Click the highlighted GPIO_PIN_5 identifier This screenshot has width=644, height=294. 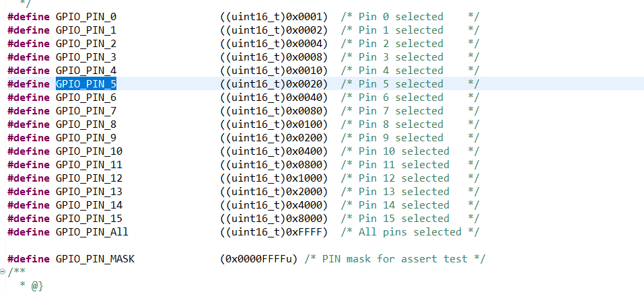(85, 84)
